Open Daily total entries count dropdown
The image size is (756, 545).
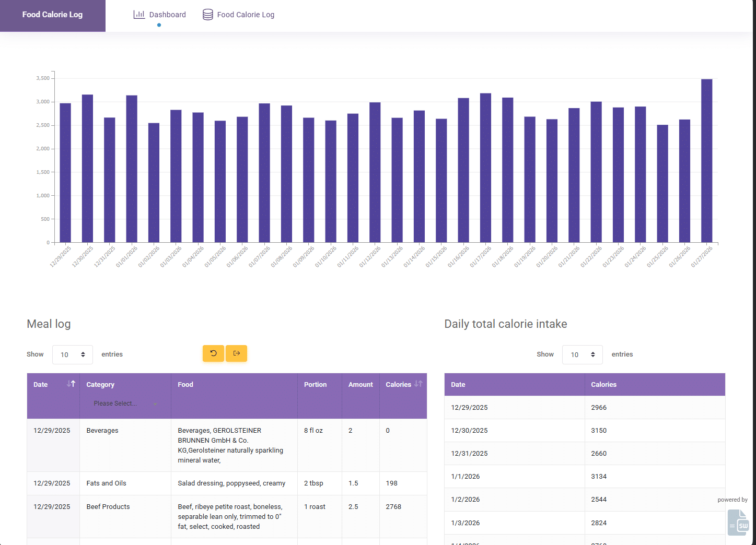(582, 354)
